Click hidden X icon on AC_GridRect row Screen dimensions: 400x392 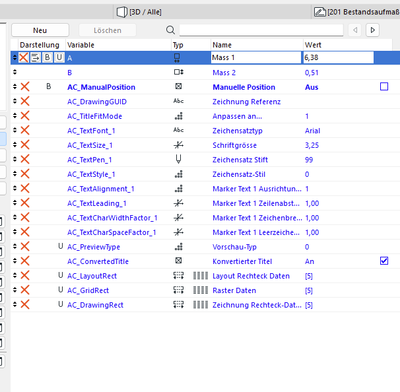pyautogui.click(x=25, y=290)
